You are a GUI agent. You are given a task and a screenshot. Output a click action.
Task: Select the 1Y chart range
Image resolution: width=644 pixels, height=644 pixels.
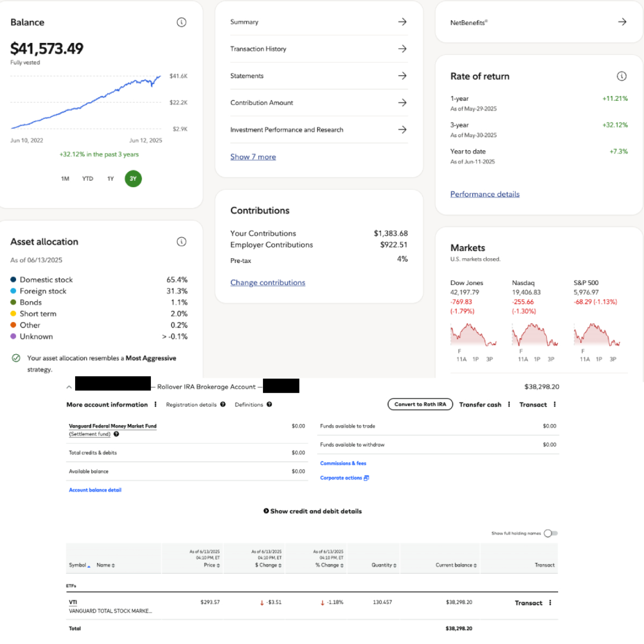(111, 179)
